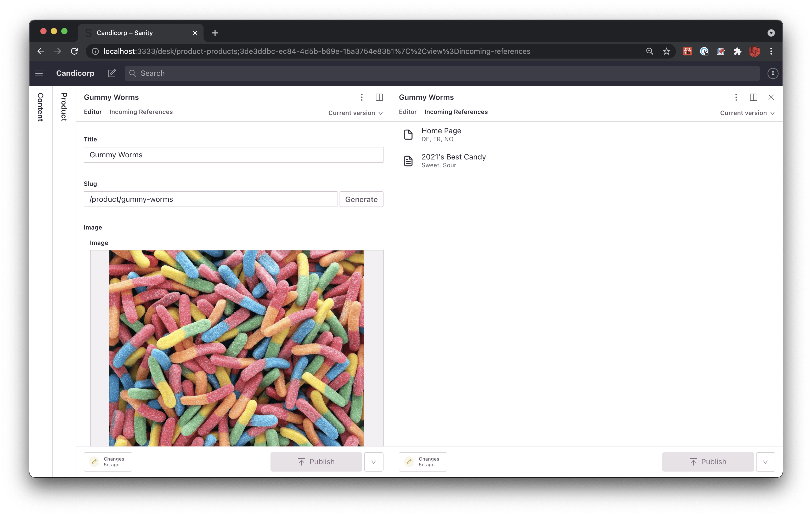Expand the Current version dropdown on right pane
This screenshot has height=516, width=812.
click(747, 112)
